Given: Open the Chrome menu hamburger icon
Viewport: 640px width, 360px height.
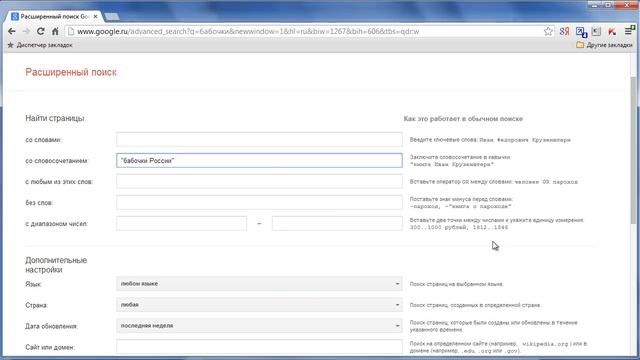Looking at the screenshot, I should tap(629, 31).
